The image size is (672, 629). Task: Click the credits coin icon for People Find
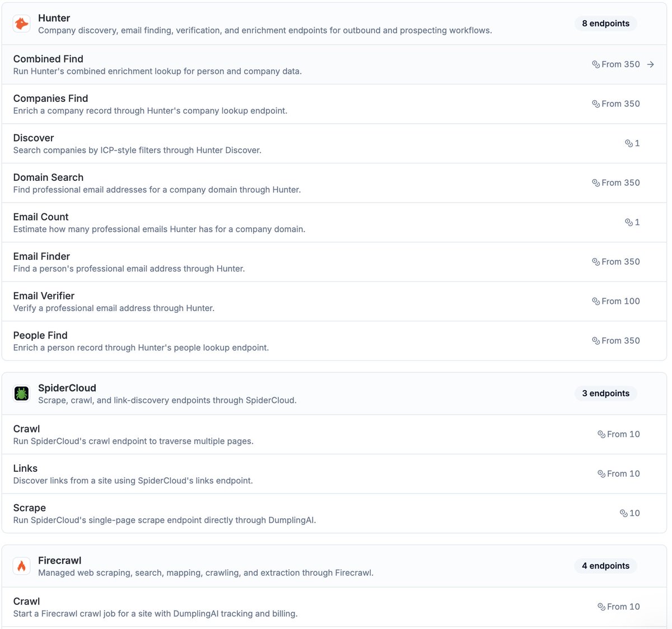pyautogui.click(x=596, y=340)
